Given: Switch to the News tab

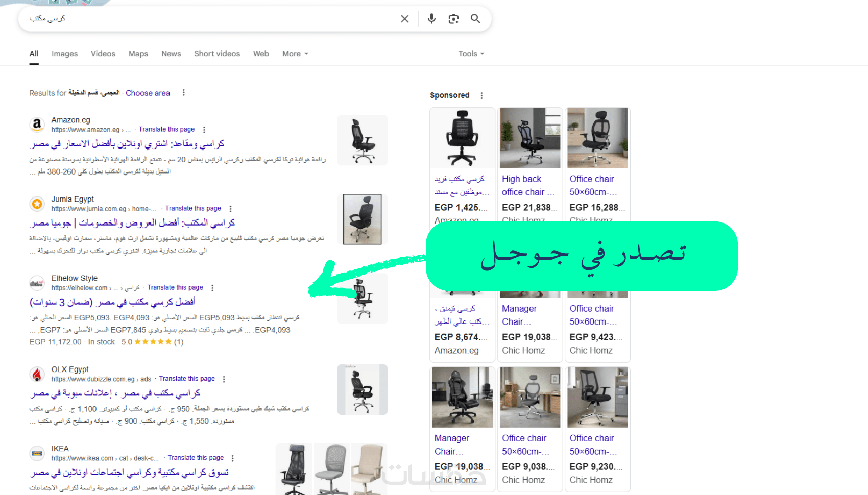Looking at the screenshot, I should point(171,54).
